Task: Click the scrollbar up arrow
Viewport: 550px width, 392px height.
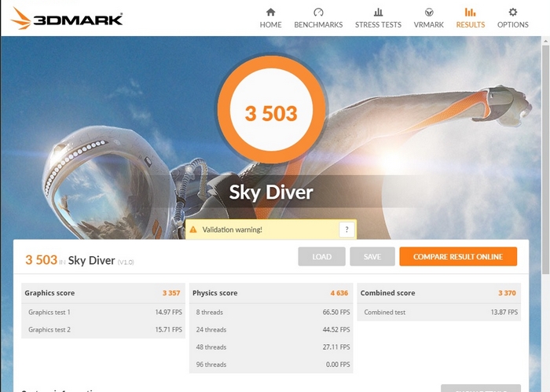Action: click(545, 41)
